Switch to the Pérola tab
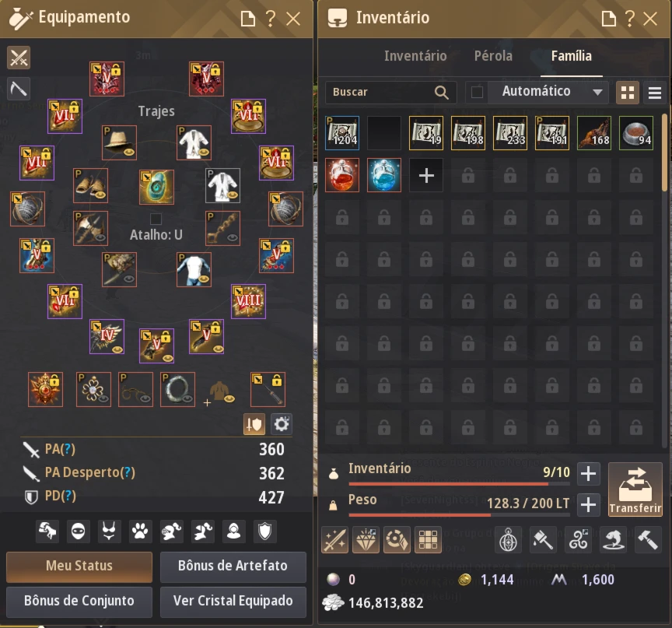Screen dimensions: 672x628 tap(493, 56)
